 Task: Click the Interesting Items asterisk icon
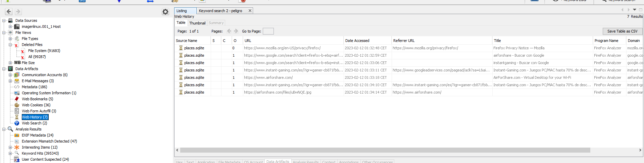pos(17,147)
